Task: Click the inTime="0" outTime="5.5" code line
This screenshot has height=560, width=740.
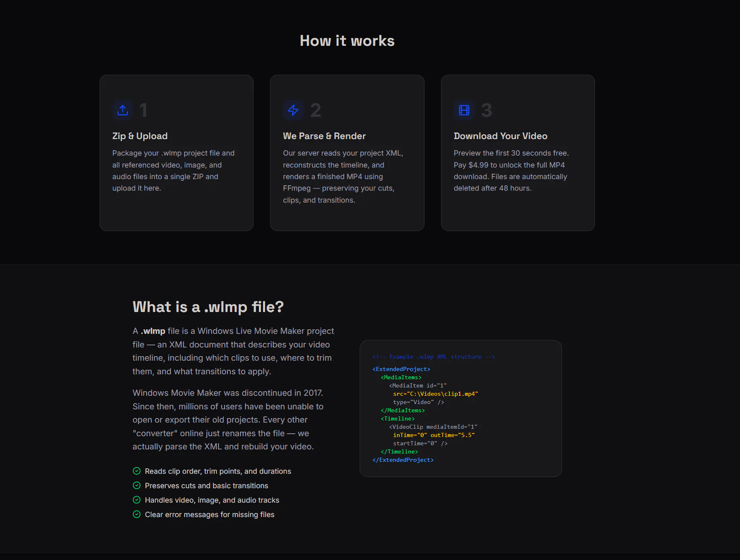Action: point(434,435)
